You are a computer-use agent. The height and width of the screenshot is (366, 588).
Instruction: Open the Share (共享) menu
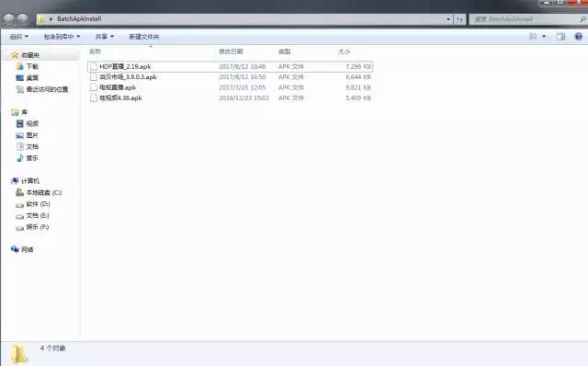click(104, 37)
